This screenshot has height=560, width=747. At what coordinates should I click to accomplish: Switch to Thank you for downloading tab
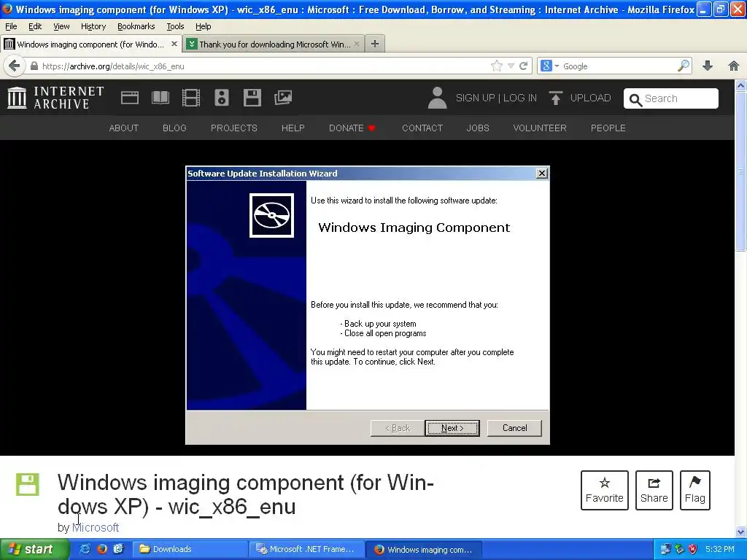pyautogui.click(x=274, y=44)
